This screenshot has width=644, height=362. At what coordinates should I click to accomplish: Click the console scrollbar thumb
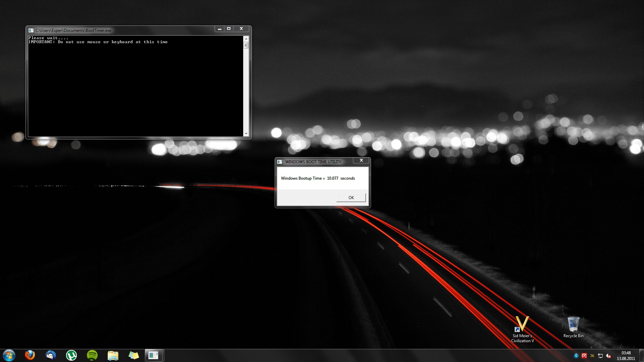click(x=246, y=45)
